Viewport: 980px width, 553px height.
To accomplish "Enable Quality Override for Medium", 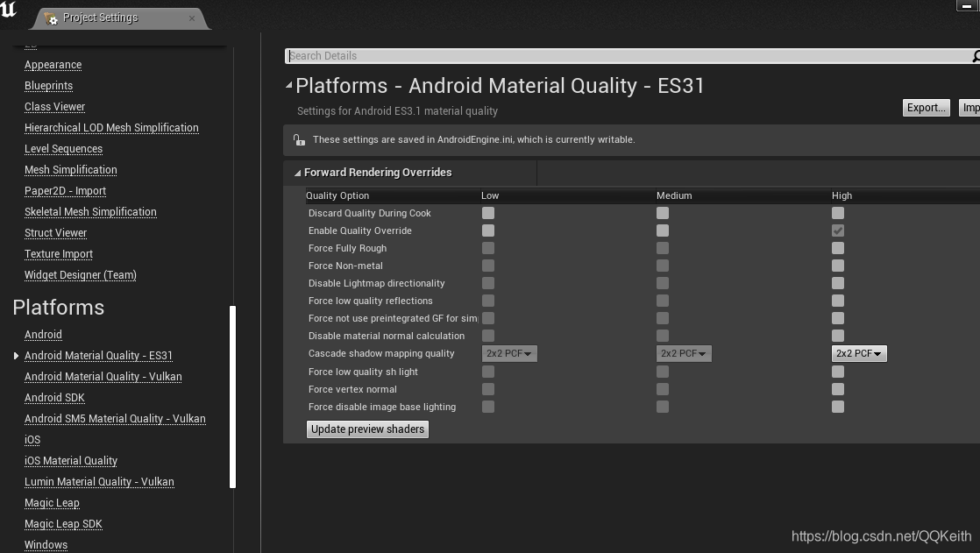I will click(x=663, y=230).
